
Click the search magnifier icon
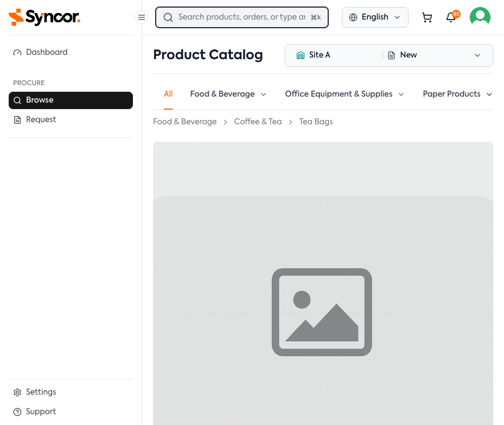point(168,17)
